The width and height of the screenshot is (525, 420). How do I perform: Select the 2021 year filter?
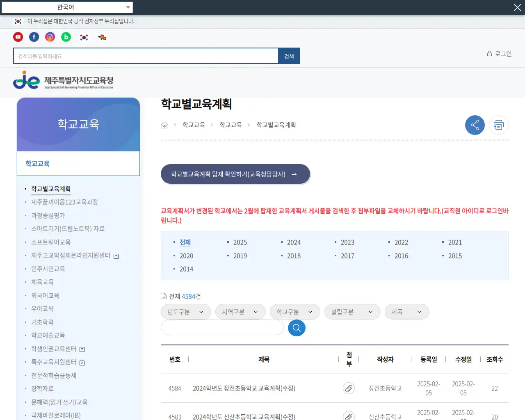point(455,242)
